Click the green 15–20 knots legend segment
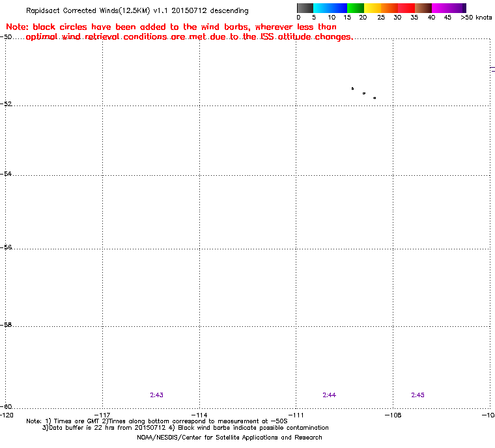The width and height of the screenshot is (495, 448). click(356, 8)
